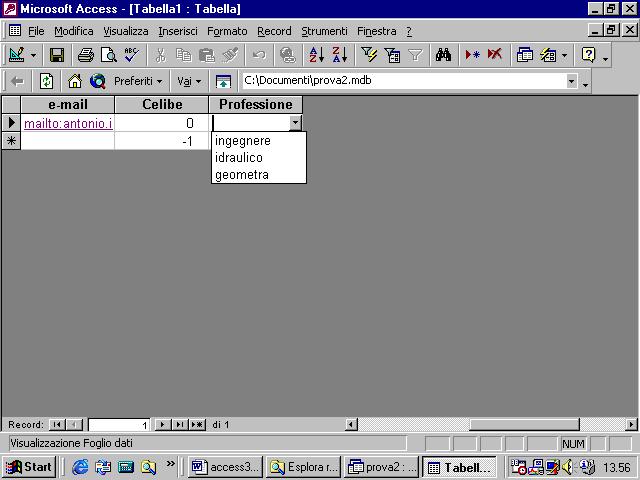Click the Paste clipboard icon
The width and height of the screenshot is (640, 480).
(207, 55)
